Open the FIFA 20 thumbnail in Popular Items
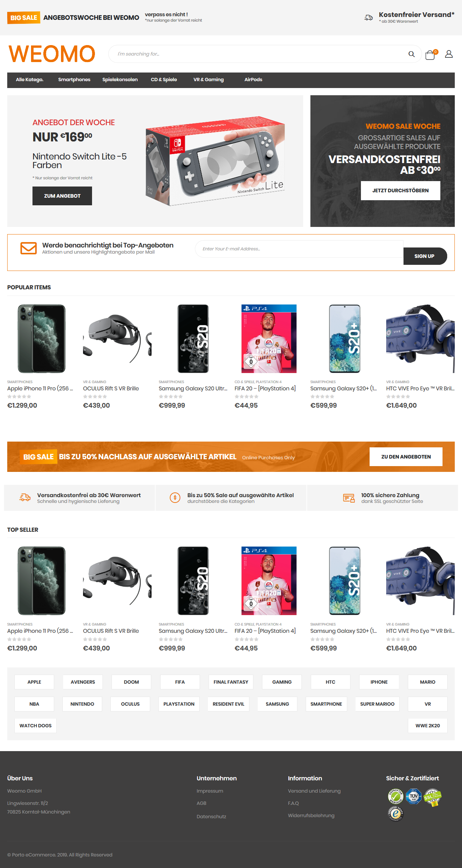The width and height of the screenshot is (462, 868). pos(269,339)
